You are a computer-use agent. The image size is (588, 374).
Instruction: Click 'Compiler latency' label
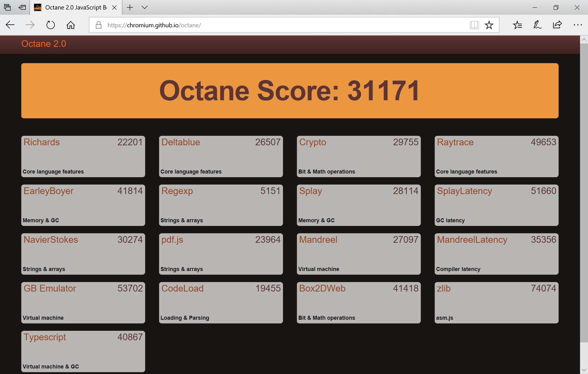pos(458,269)
